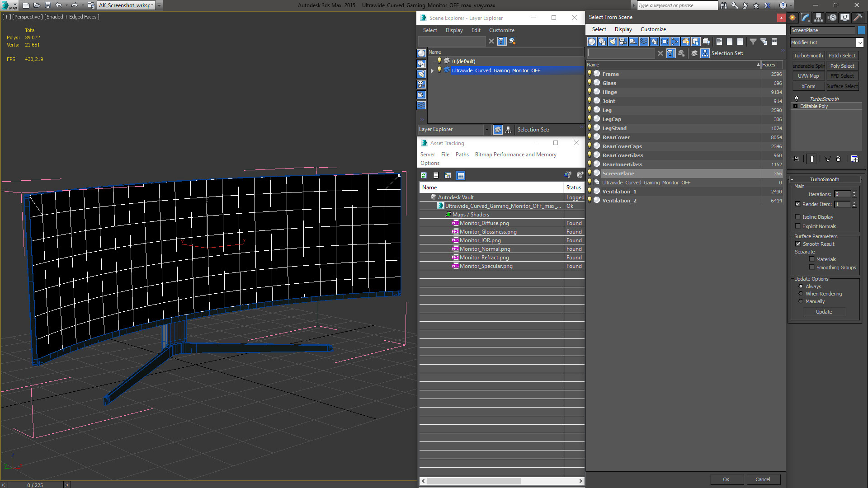Click the Layer Explorer filter icon
The width and height of the screenshot is (868, 488).
[x=501, y=41]
